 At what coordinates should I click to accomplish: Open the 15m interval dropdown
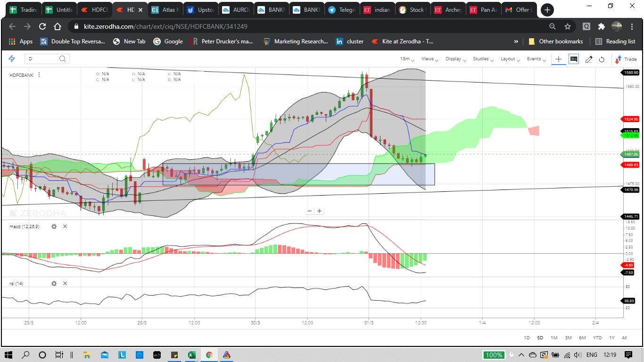pos(407,59)
